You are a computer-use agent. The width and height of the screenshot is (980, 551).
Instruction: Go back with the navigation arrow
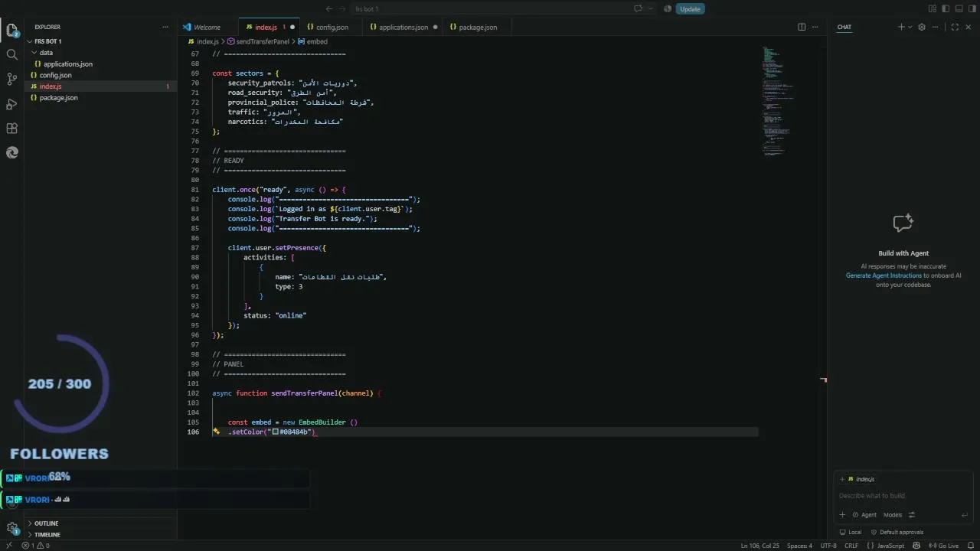coord(329,9)
